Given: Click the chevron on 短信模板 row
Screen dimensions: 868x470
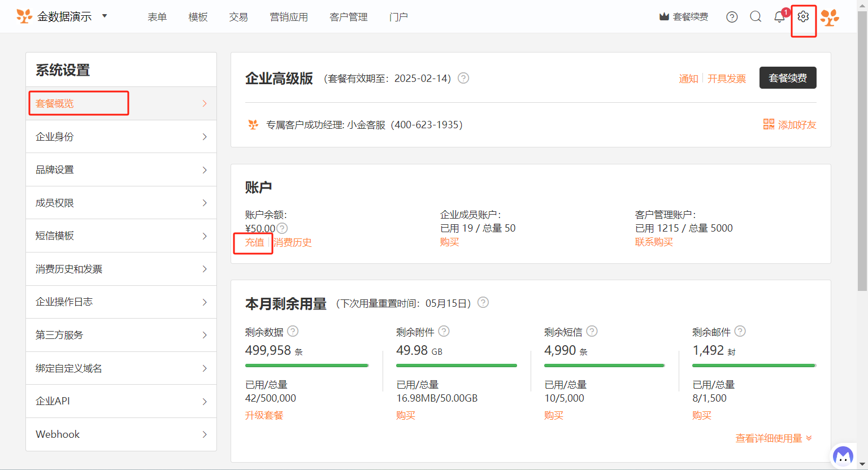Looking at the screenshot, I should [x=205, y=236].
